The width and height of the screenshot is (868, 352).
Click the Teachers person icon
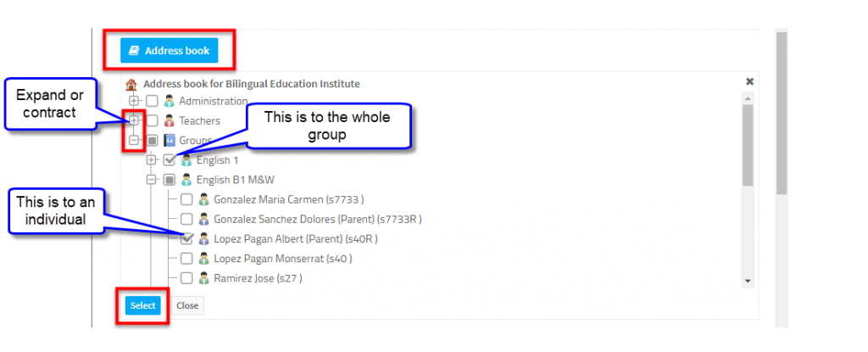(x=170, y=120)
